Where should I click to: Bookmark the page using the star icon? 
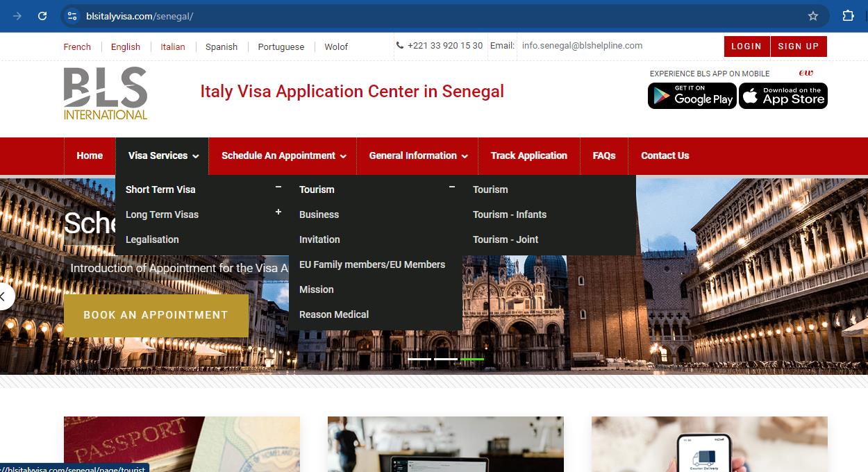(x=811, y=15)
